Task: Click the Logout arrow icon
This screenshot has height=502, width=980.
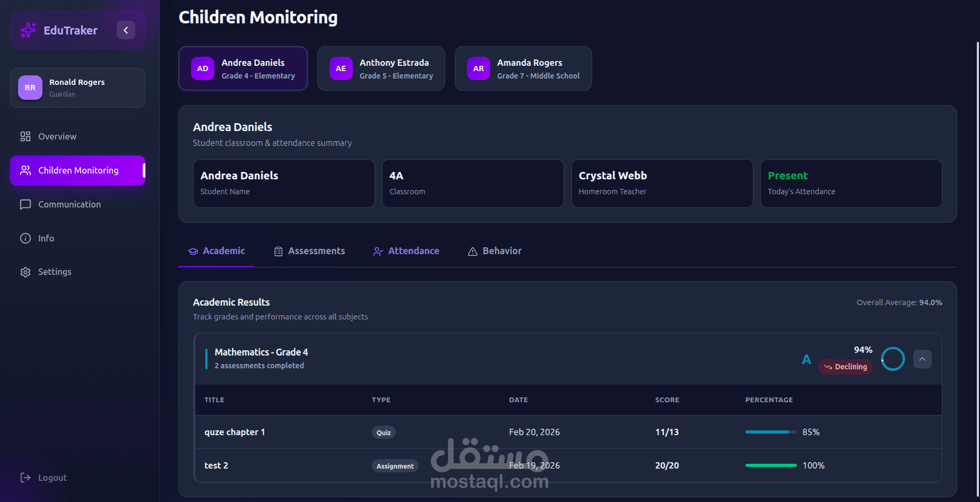Action: [25, 478]
